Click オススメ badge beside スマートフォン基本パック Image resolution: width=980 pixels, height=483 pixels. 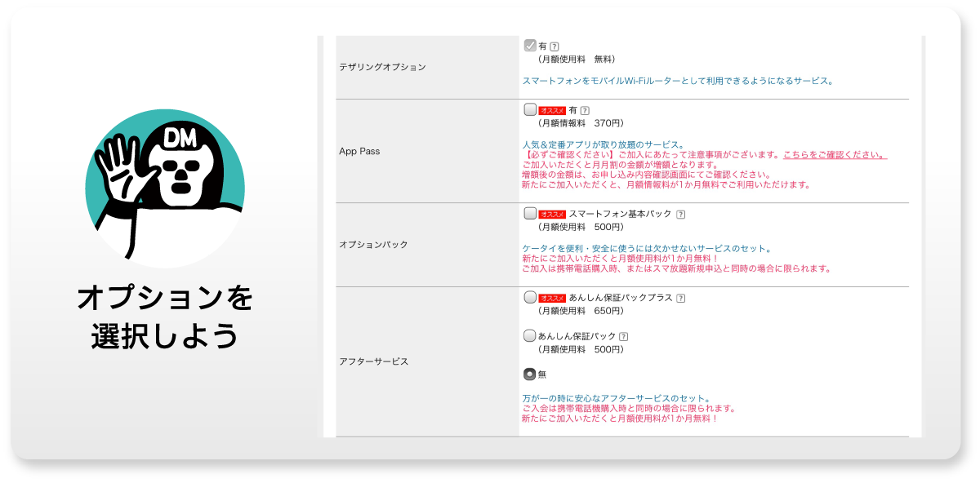[x=553, y=215]
